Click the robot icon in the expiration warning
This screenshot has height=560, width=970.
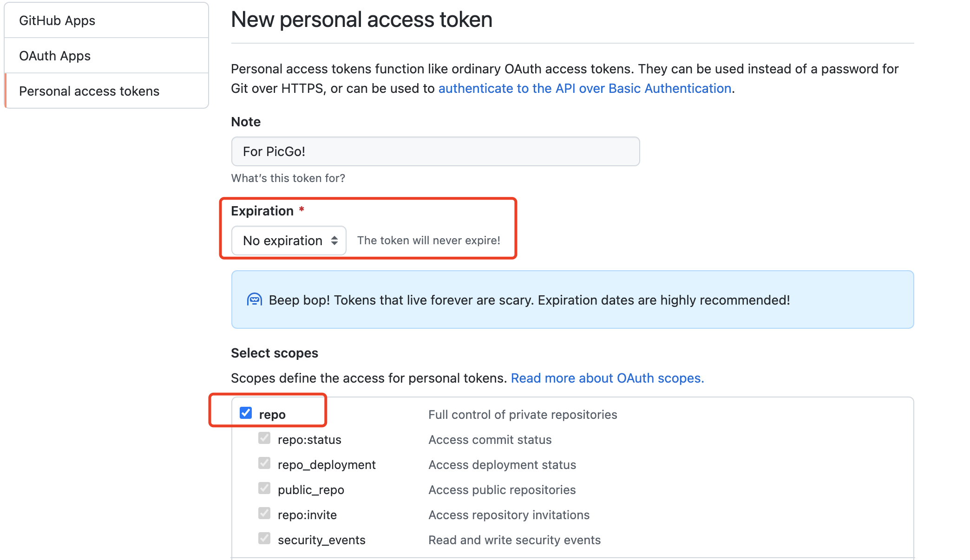tap(254, 300)
